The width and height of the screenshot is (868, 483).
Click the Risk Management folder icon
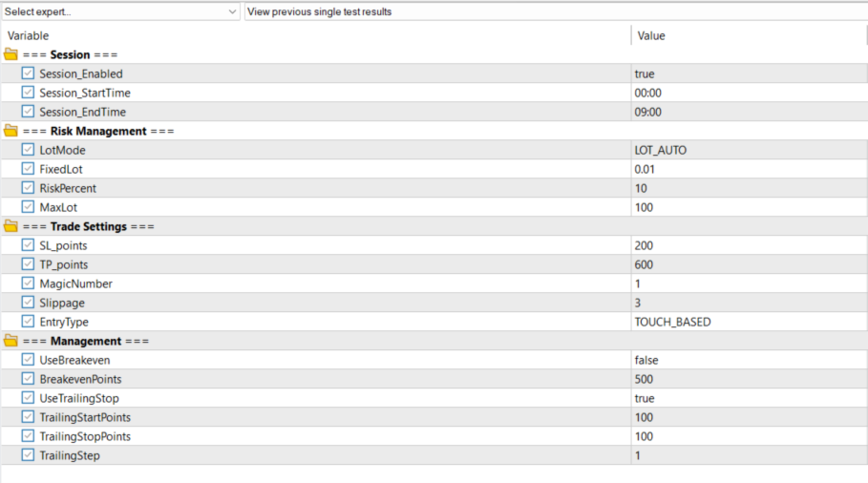click(11, 131)
